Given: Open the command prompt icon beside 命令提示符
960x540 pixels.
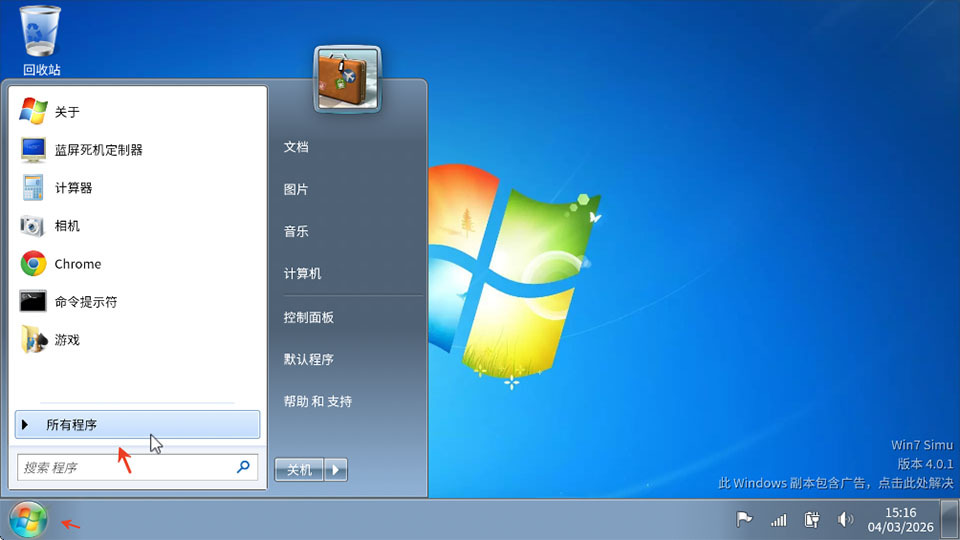Looking at the screenshot, I should pyautogui.click(x=33, y=302).
